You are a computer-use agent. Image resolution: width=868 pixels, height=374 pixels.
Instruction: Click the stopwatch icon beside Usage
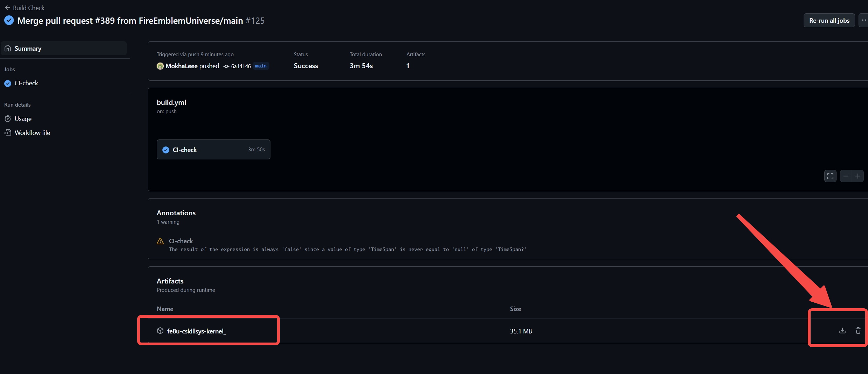tap(8, 119)
